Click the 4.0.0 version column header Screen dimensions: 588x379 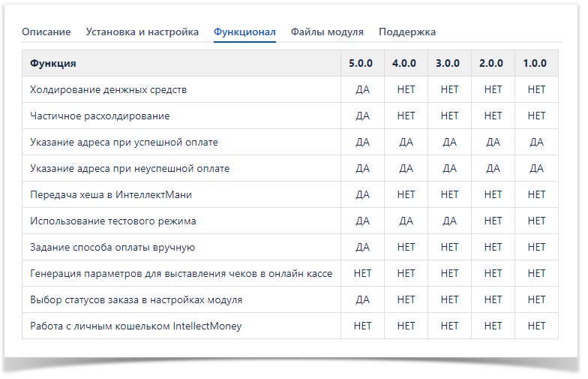pos(406,64)
